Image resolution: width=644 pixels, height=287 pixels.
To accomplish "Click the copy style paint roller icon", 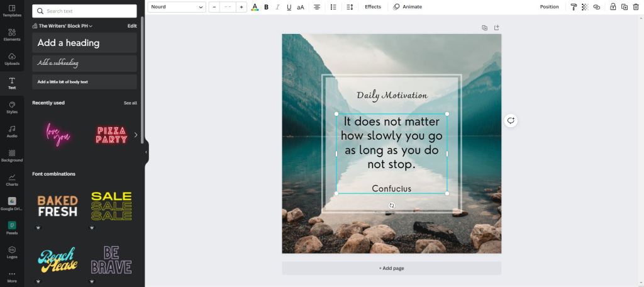I will tap(574, 7).
